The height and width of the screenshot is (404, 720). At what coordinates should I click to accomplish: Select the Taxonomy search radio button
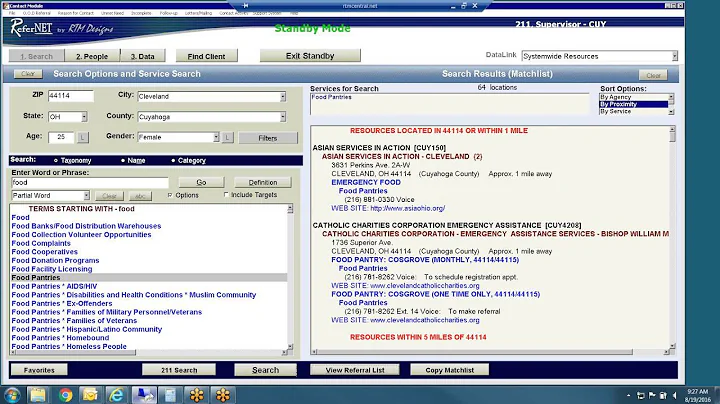coord(56,160)
